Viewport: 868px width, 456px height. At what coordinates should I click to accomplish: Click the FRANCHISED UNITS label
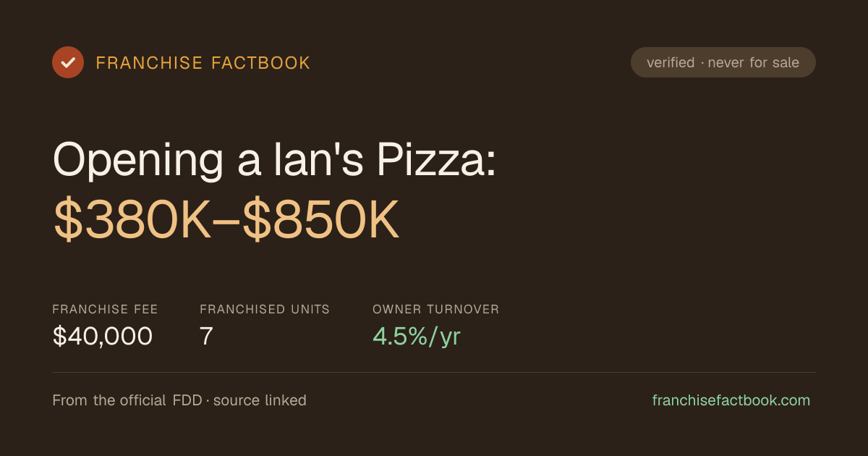(265, 309)
